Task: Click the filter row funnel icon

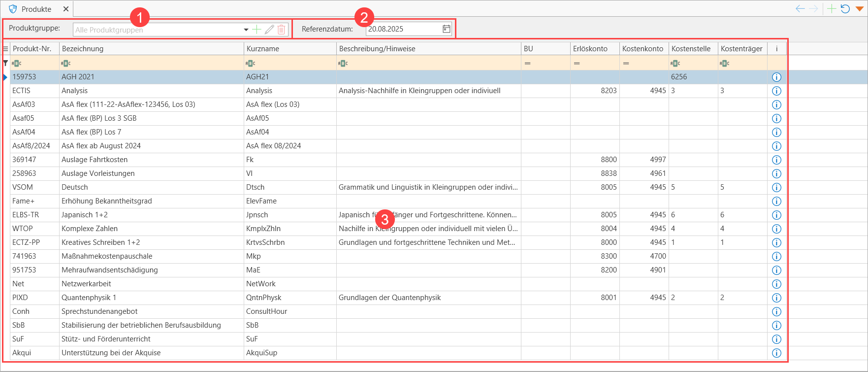Action: (5, 63)
